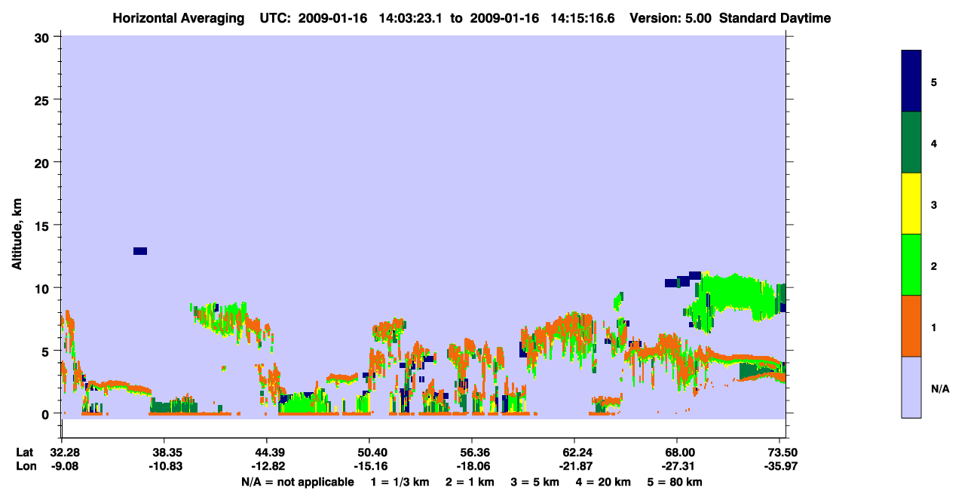The image size is (980, 503).
Task: Click the latitude value 73.50
Action: (x=783, y=452)
